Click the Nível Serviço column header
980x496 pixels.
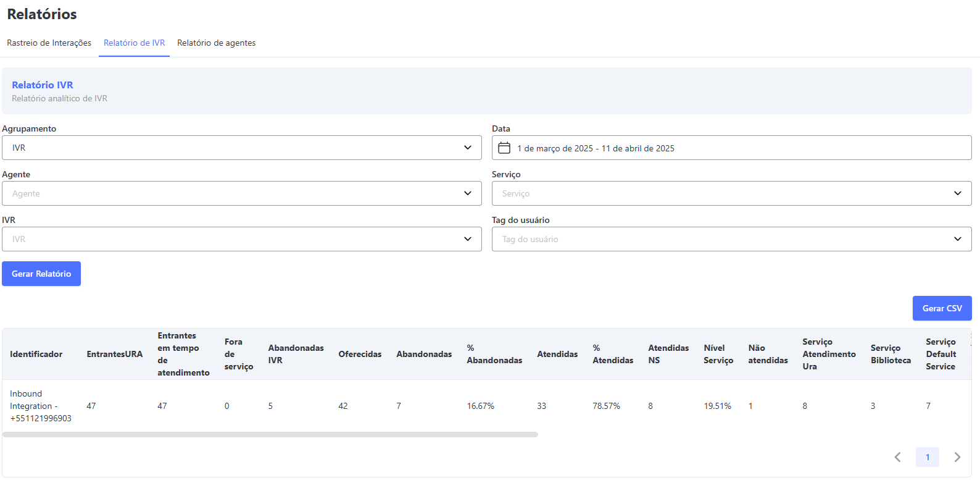pos(718,354)
